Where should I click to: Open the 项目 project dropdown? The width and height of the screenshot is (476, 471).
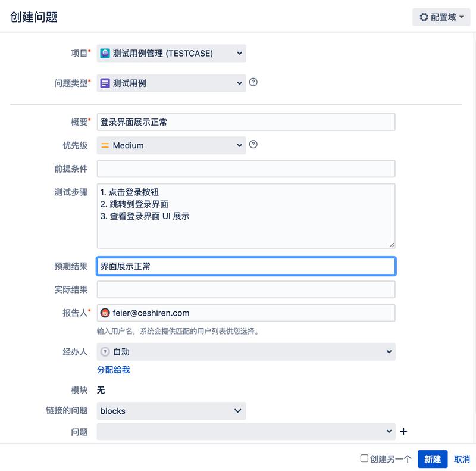[172, 53]
